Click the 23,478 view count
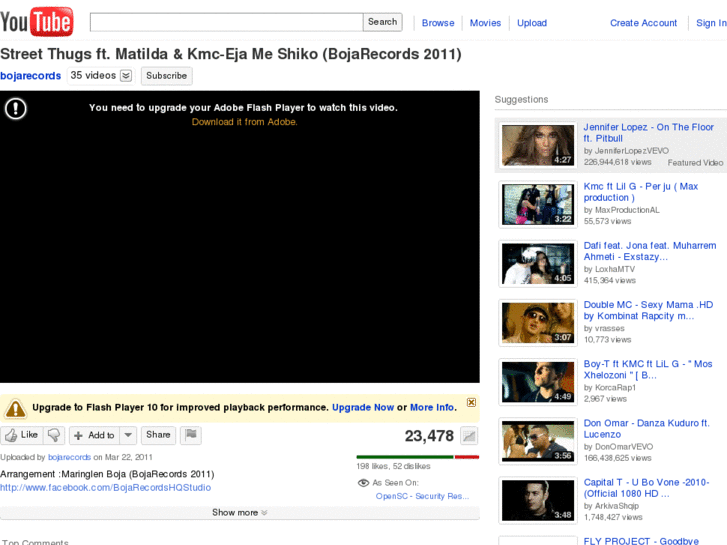 429,436
